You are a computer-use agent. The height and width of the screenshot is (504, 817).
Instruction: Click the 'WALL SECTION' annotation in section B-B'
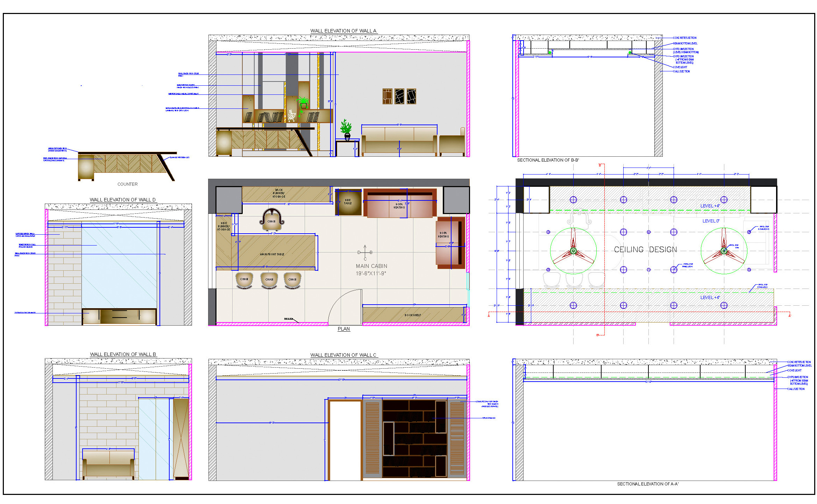click(x=681, y=71)
